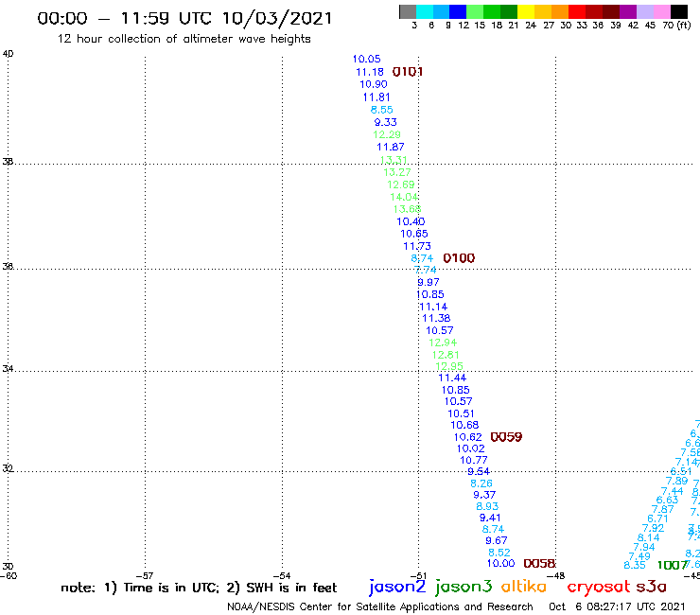Click the pink swatch in the legend
The width and height of the screenshot is (700, 615).
point(661,11)
